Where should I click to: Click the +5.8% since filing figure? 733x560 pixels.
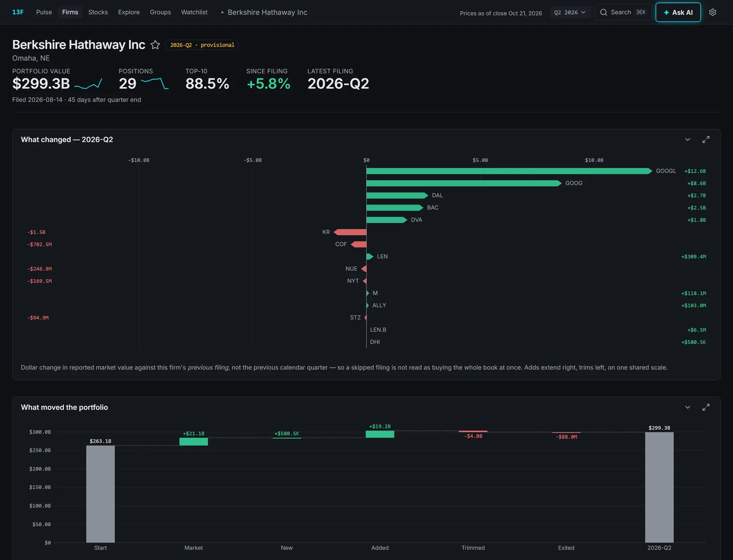click(x=269, y=84)
